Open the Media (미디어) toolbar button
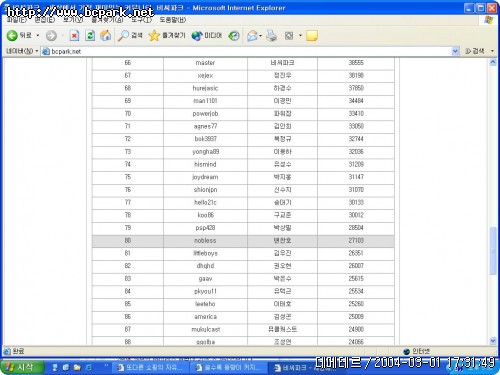 point(207,35)
